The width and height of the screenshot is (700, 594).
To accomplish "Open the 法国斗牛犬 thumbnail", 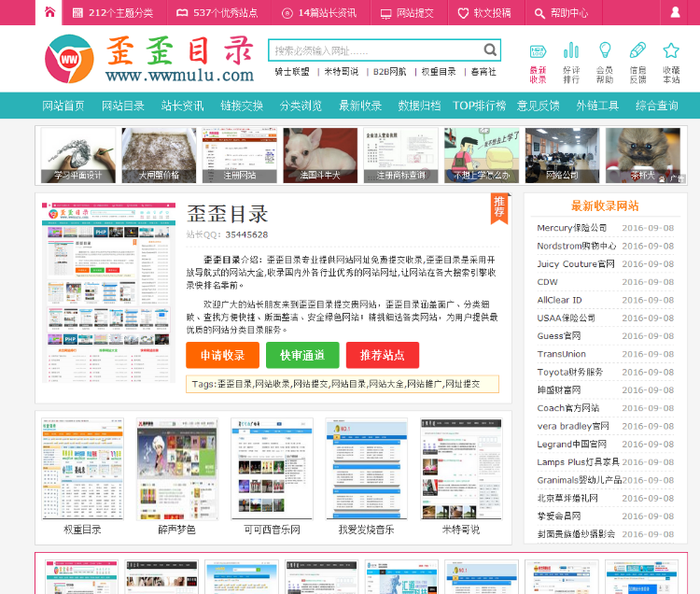I will (320, 155).
